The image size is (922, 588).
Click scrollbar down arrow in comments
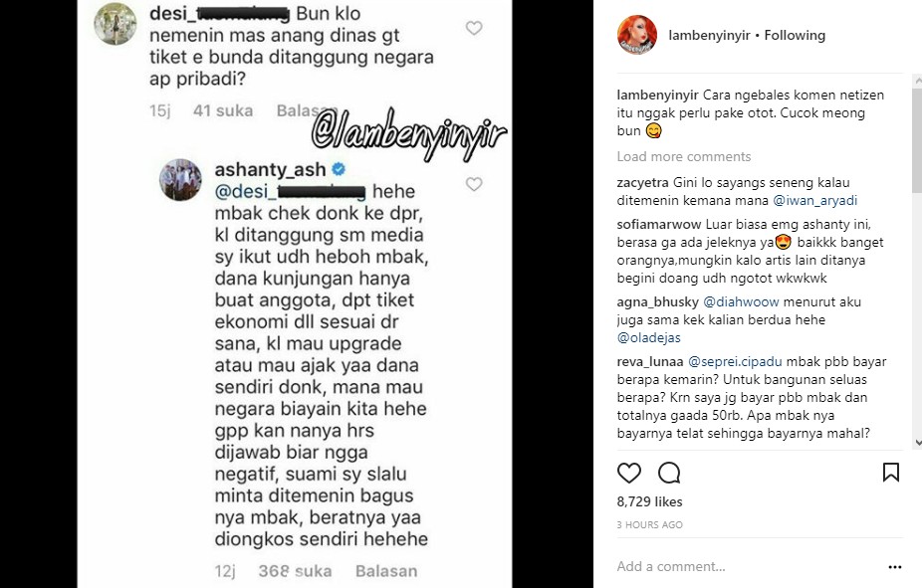coord(917,444)
